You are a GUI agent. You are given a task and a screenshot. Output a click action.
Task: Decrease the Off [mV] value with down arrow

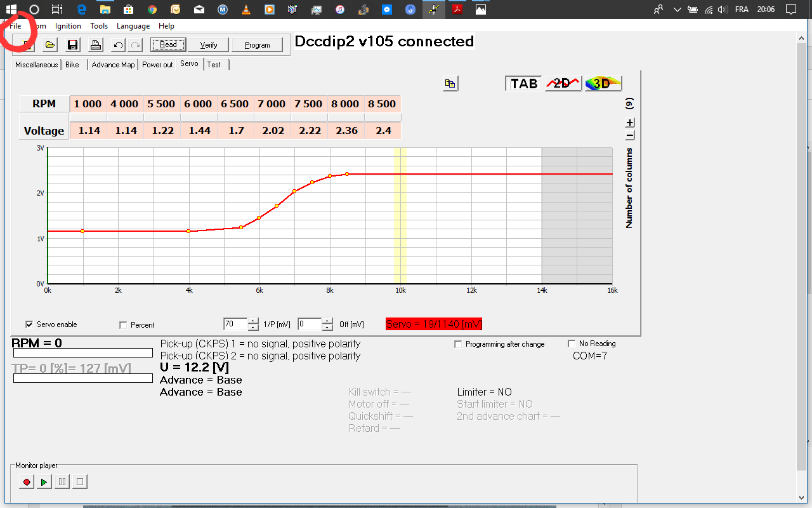[327, 328]
